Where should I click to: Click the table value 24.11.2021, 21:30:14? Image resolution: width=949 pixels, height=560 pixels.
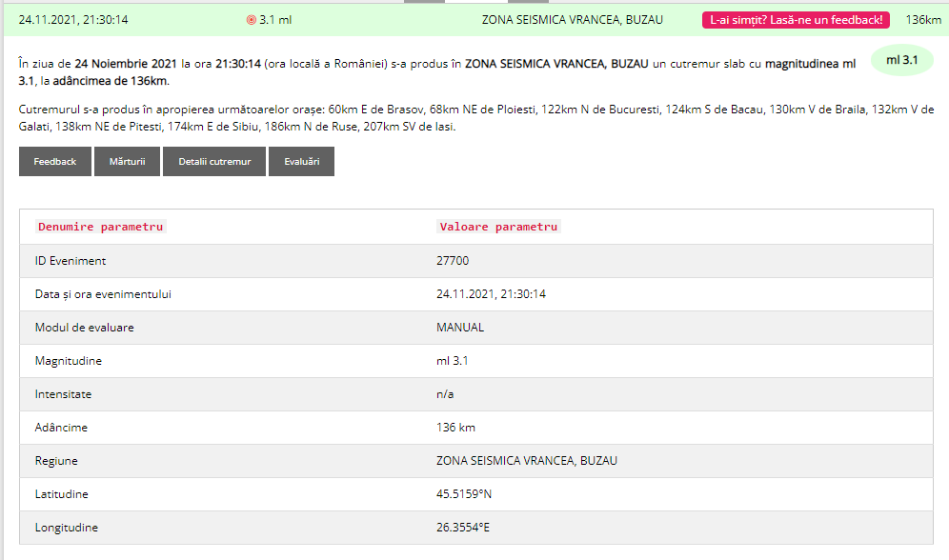pyautogui.click(x=491, y=294)
